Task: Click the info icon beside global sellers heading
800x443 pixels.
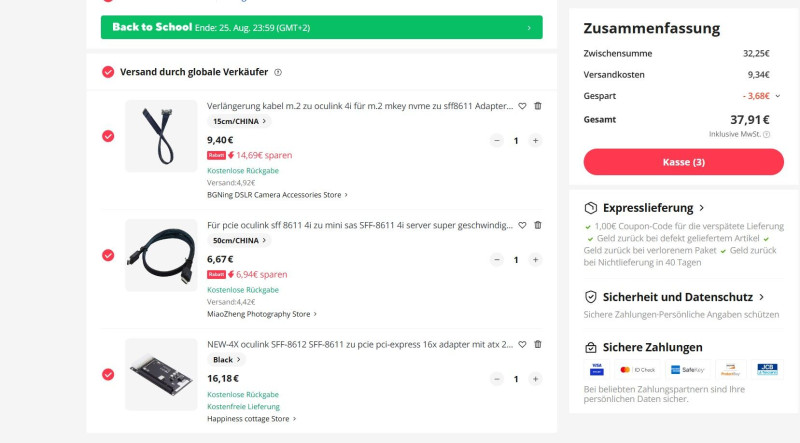Action: coord(278,72)
